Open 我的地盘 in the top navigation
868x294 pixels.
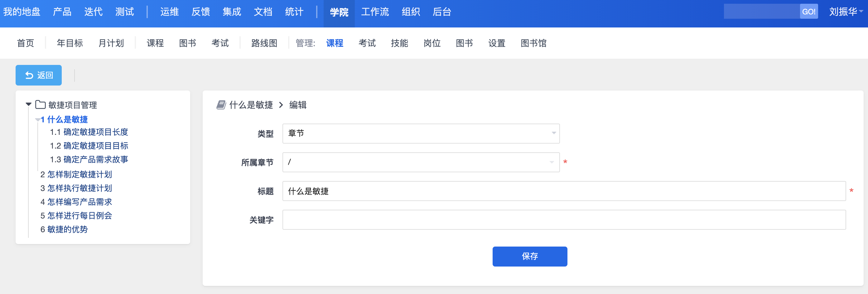[x=22, y=12]
